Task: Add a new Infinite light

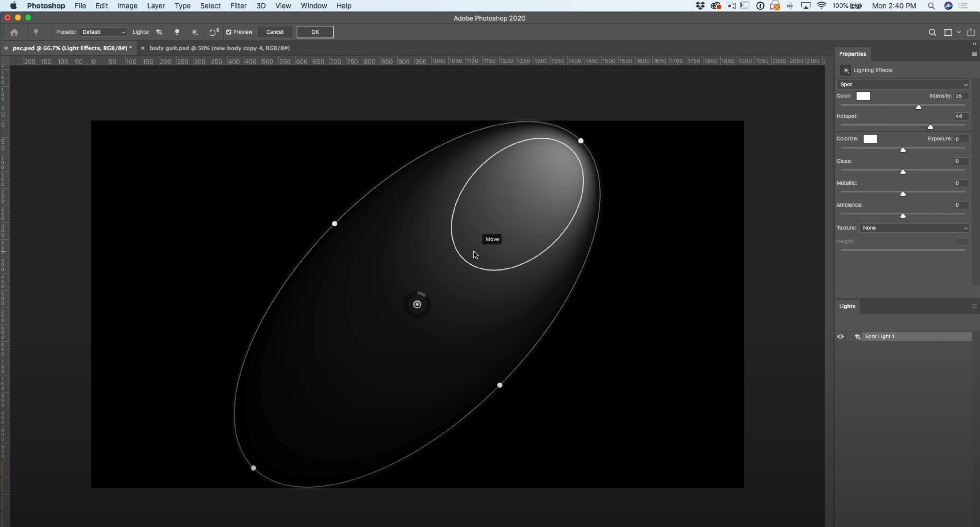Action: click(x=194, y=32)
